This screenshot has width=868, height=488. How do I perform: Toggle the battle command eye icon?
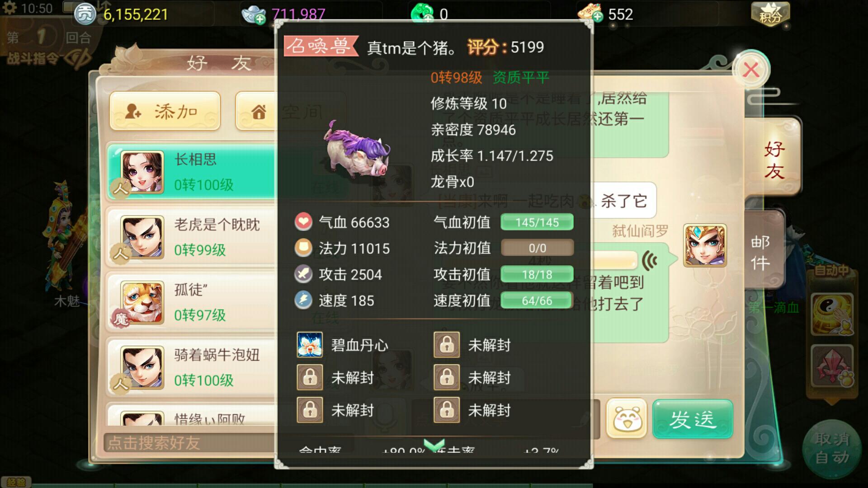click(78, 59)
